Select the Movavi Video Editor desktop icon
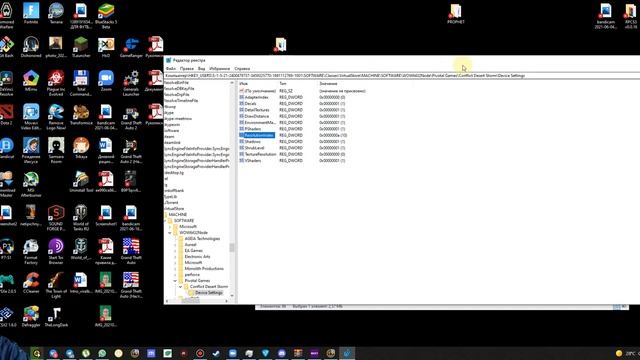Screen dimensions: 640x360 [x=31, y=117]
